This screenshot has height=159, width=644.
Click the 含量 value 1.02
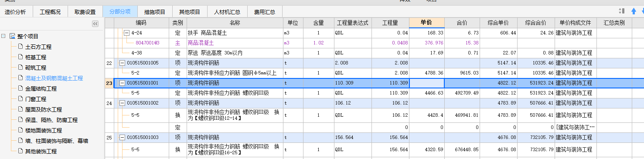pyautogui.click(x=318, y=43)
